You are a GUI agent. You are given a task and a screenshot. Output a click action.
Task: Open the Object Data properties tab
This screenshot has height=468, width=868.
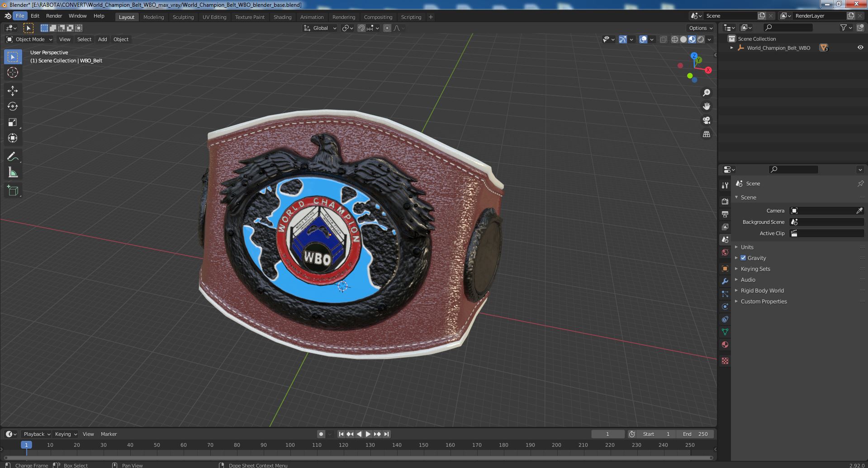(725, 332)
